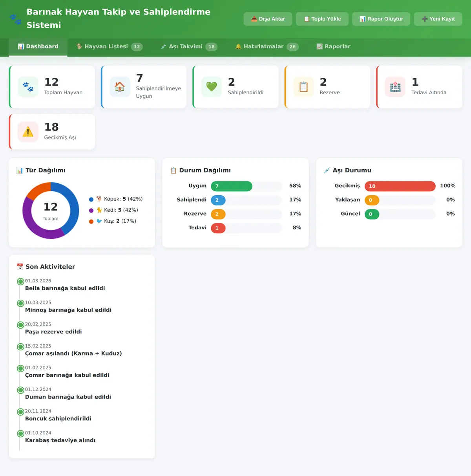The height and width of the screenshot is (476, 471).
Task: Click the blue Köpek legend color dot
Action: click(x=91, y=200)
